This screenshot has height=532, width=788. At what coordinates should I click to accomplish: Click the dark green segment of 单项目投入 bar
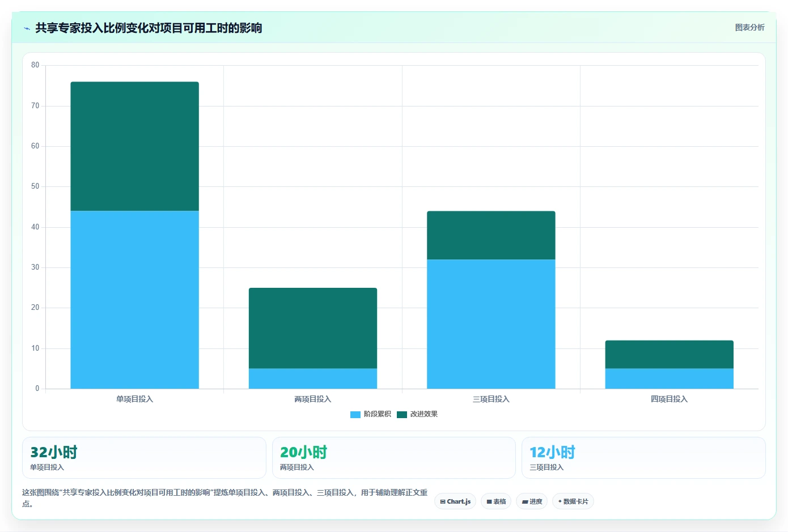click(x=135, y=146)
